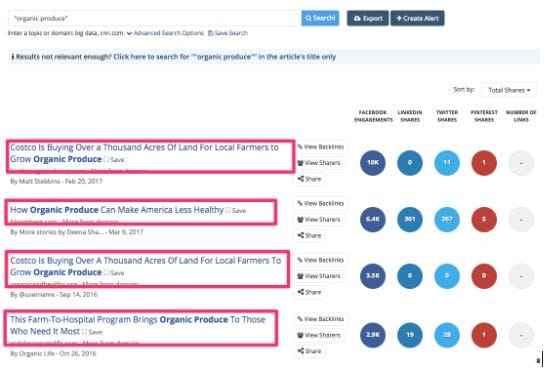Save the America Less Healthy article
The width and height of the screenshot is (547, 375).
[236, 211]
